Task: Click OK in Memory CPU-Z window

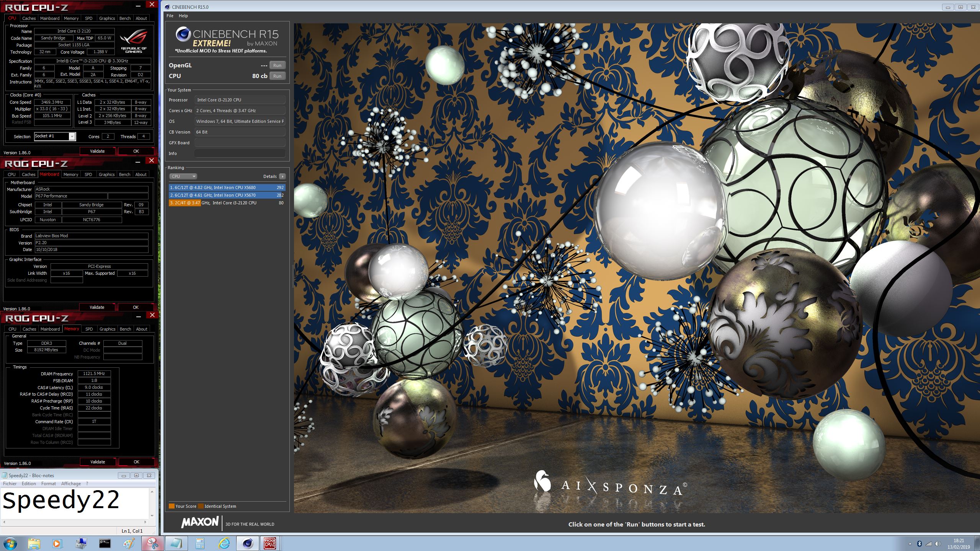Action: click(x=136, y=462)
